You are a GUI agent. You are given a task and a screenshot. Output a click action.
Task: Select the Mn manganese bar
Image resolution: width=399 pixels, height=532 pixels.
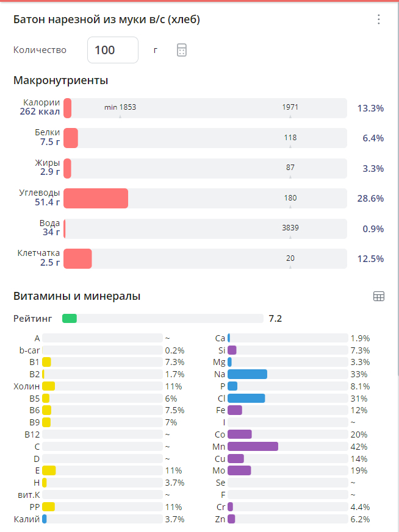point(287,447)
